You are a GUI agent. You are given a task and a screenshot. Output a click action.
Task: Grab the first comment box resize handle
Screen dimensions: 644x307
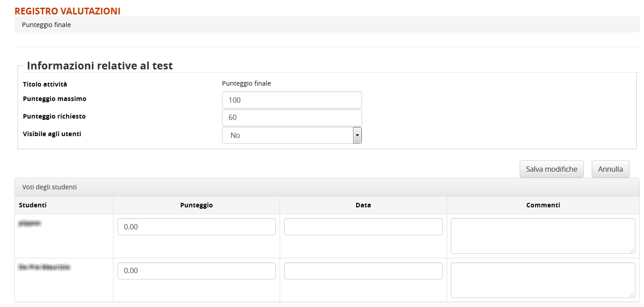coord(632,251)
